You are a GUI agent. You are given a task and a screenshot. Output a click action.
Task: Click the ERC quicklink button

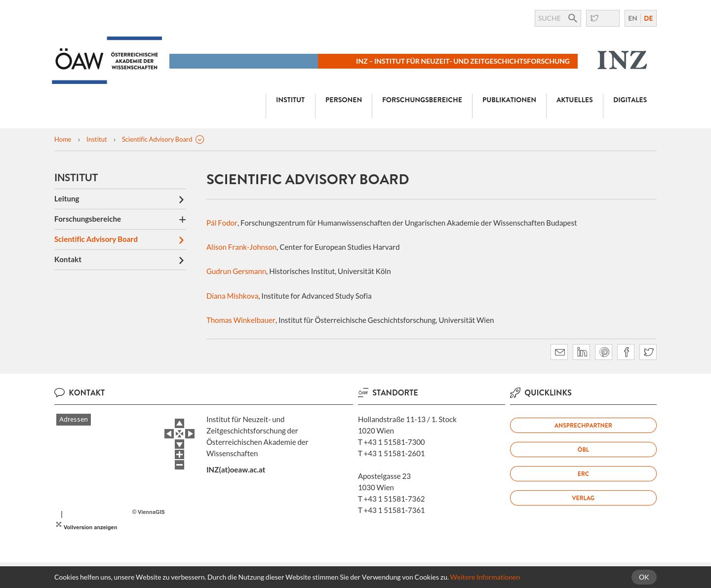pos(583,473)
